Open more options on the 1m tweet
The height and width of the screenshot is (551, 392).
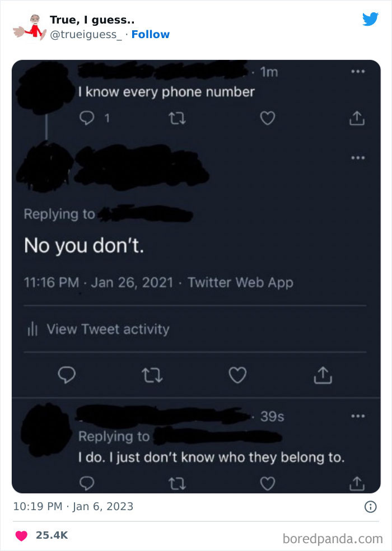click(358, 72)
